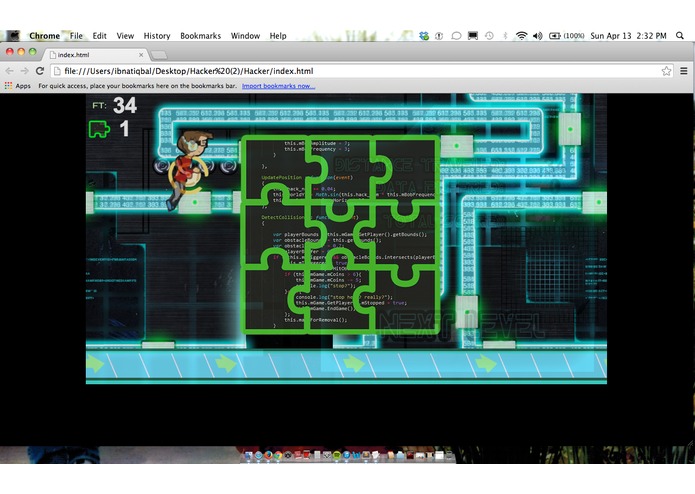Open a new tab with the tab button
The width and height of the screenshot is (695, 494).
coord(159,55)
